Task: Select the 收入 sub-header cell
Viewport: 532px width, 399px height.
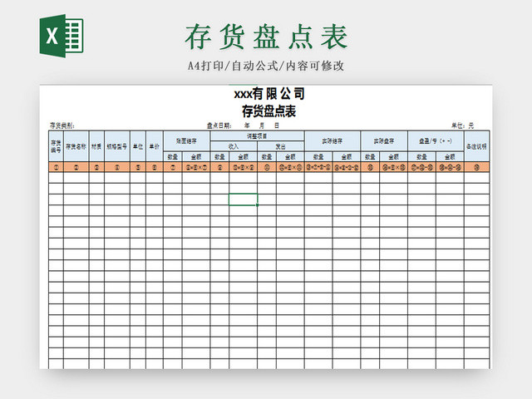Action: tap(234, 146)
